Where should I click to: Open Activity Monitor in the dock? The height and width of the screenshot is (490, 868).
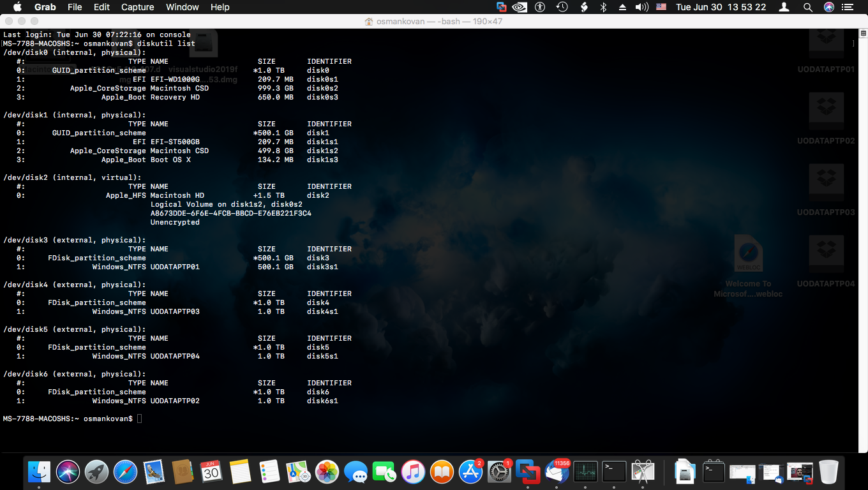[585, 472]
